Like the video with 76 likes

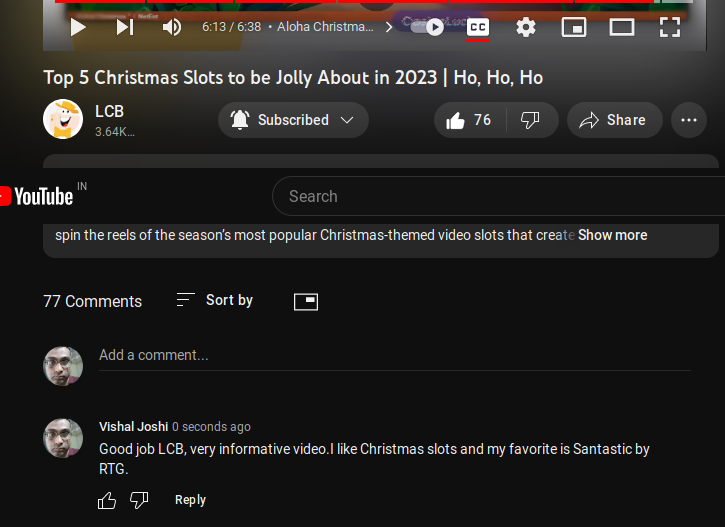[x=469, y=120]
